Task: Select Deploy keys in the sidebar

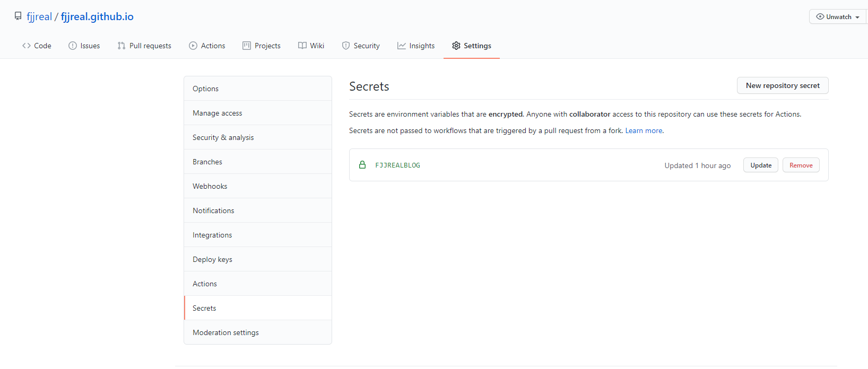Action: [212, 259]
